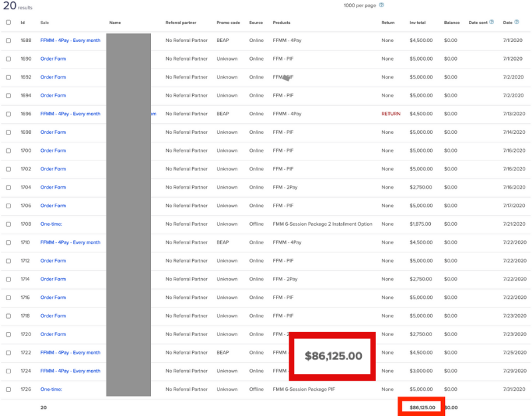Click the Date column header

point(507,23)
